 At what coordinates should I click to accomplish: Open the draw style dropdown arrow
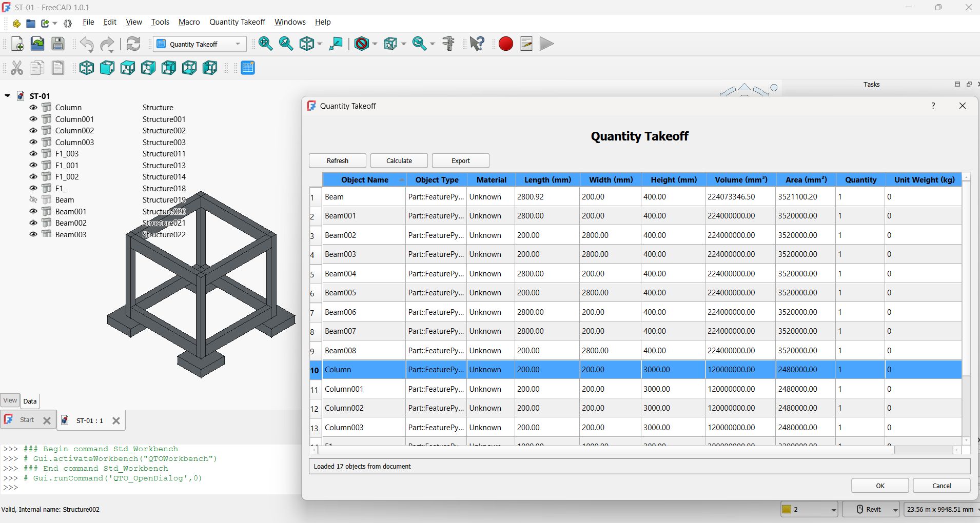pyautogui.click(x=375, y=44)
